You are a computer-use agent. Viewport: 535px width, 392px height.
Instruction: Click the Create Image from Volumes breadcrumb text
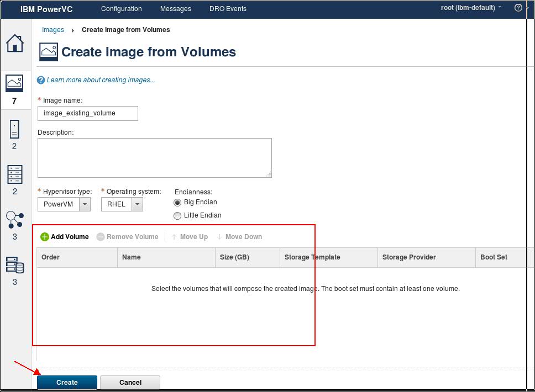[x=125, y=30]
